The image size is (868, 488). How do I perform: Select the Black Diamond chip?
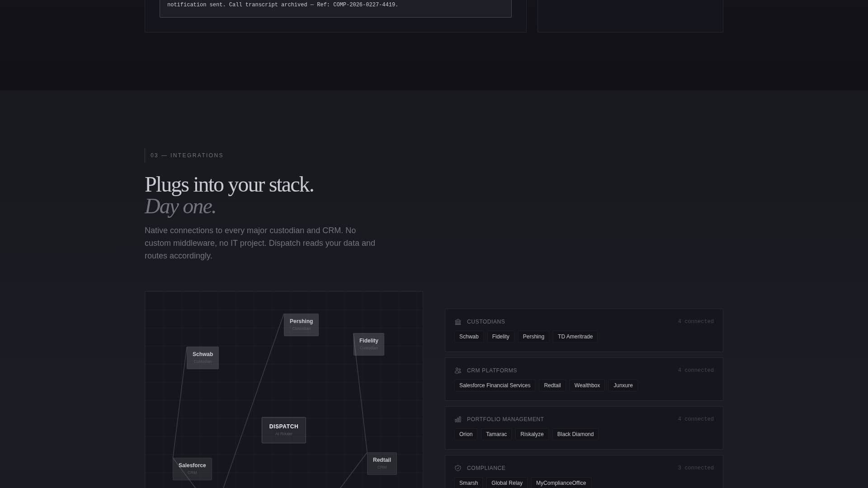coord(575,434)
